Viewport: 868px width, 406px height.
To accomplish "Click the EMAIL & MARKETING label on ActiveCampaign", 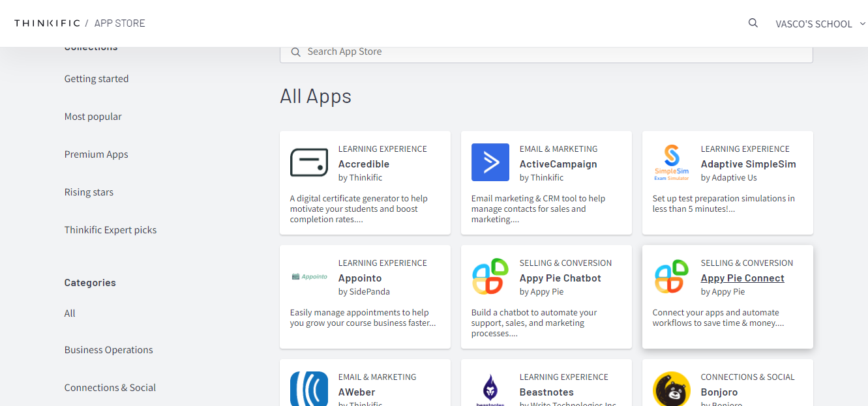I will pyautogui.click(x=559, y=149).
